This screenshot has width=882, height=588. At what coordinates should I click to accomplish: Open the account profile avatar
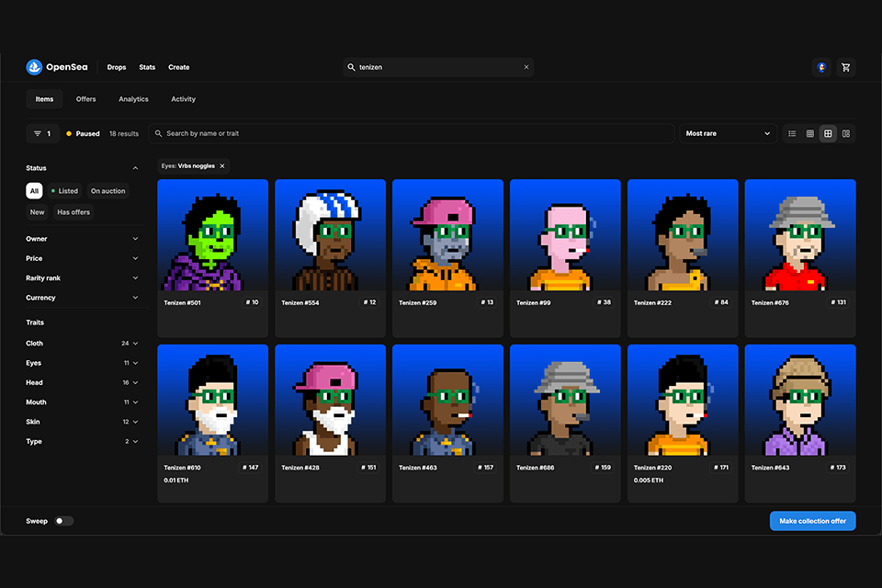point(822,67)
